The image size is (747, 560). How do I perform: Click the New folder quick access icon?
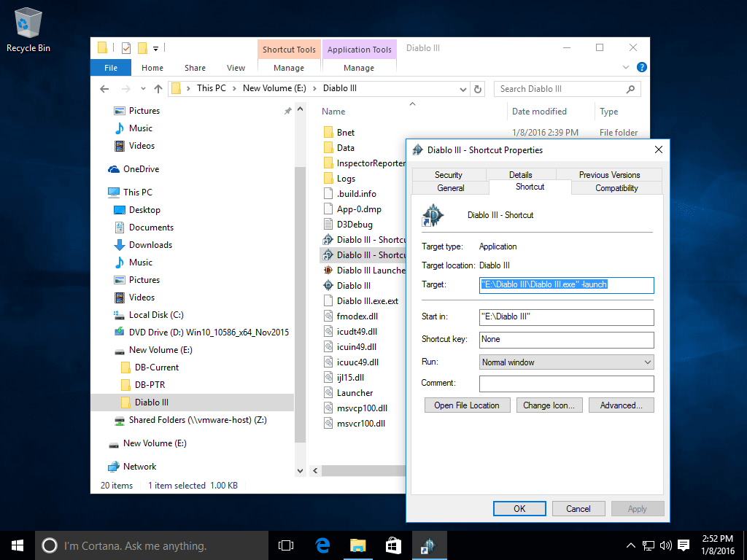(142, 48)
